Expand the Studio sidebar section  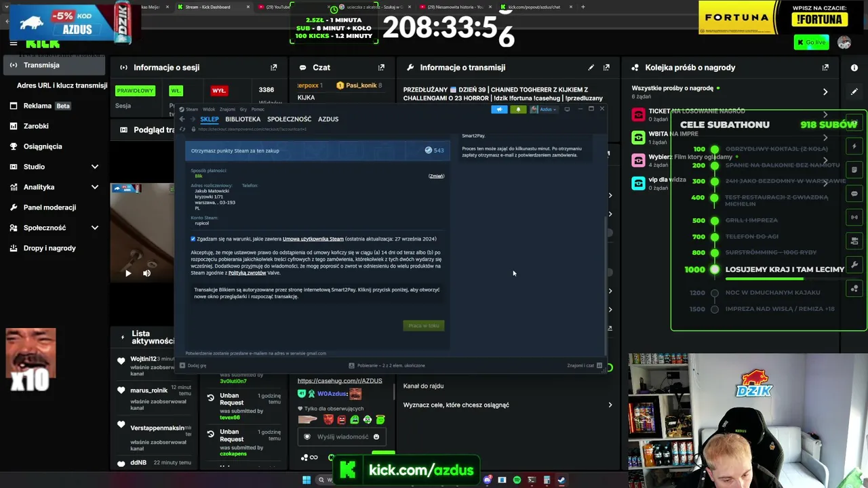95,167
